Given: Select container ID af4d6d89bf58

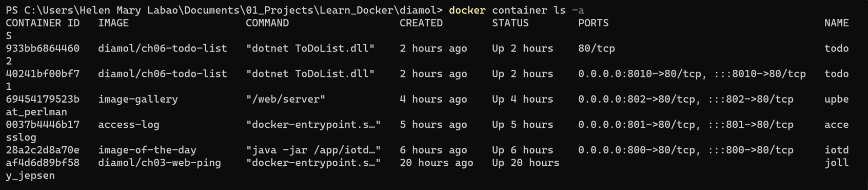Looking at the screenshot, I should [x=43, y=163].
